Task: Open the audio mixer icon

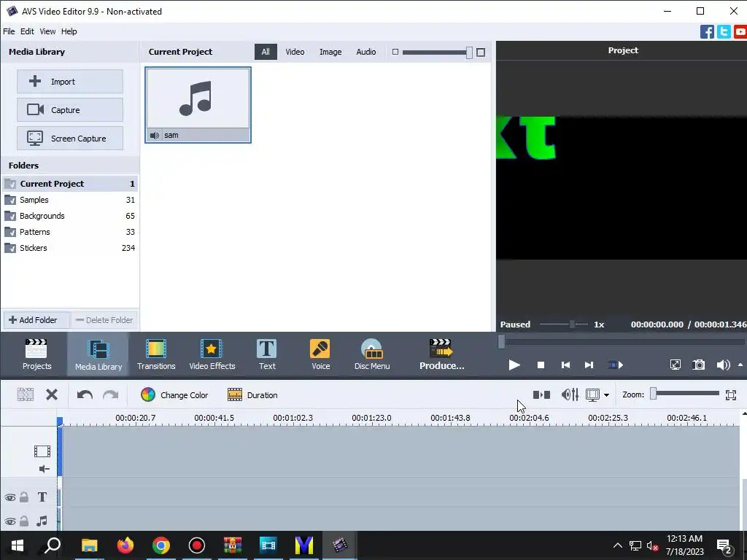Action: [570, 394]
